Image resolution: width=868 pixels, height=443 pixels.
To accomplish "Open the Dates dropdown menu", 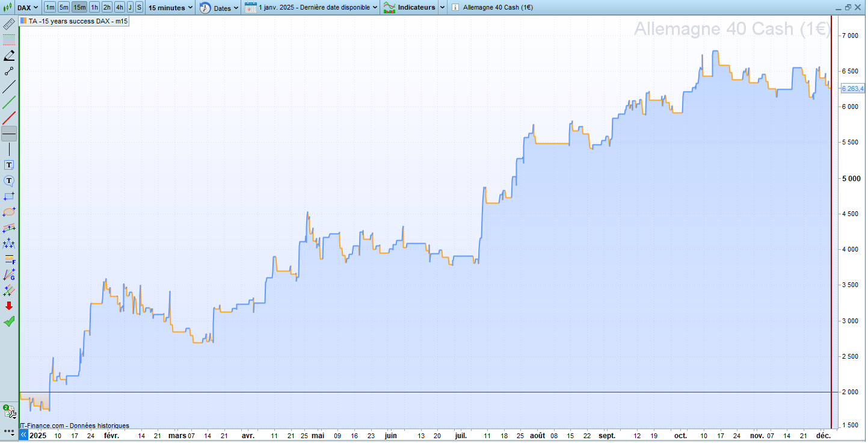I will 220,8.
